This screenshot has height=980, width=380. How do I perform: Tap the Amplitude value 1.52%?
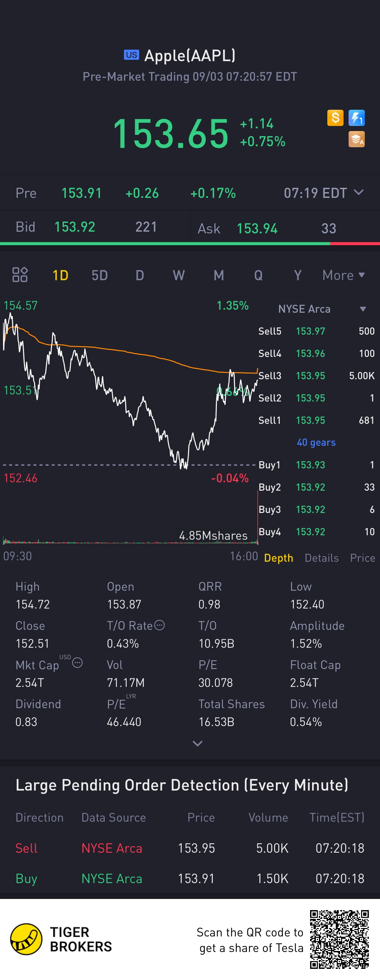[306, 643]
